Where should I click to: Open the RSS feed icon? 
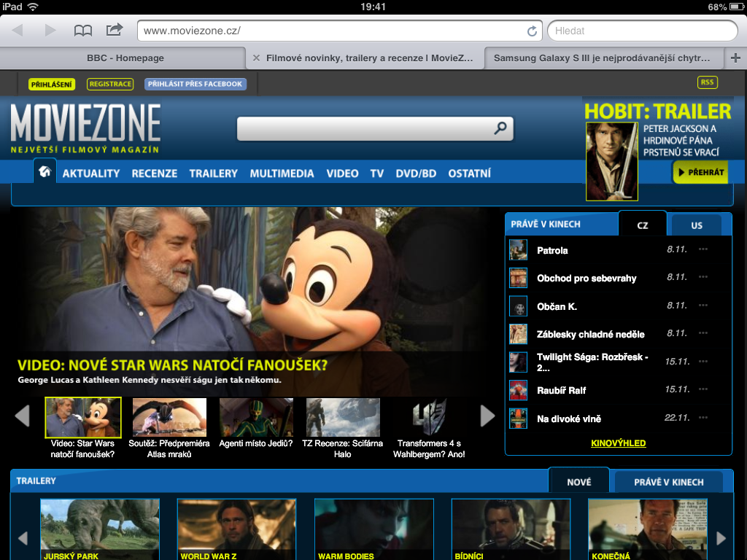click(x=707, y=82)
